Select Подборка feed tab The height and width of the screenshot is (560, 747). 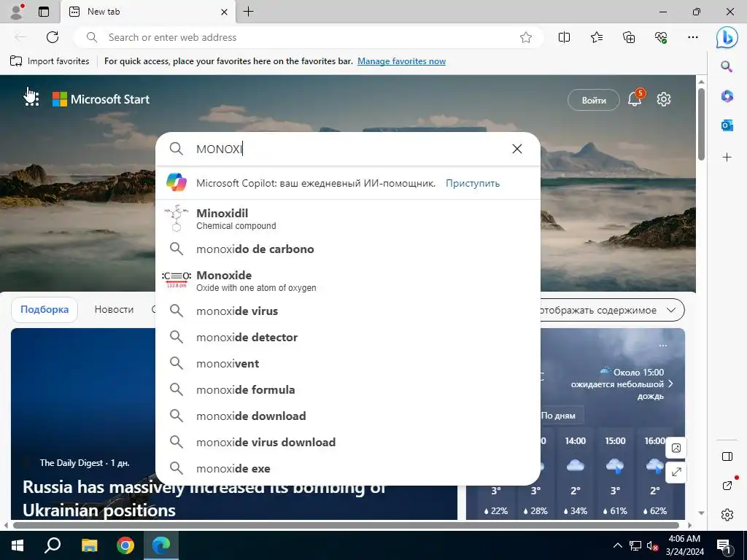pos(44,309)
